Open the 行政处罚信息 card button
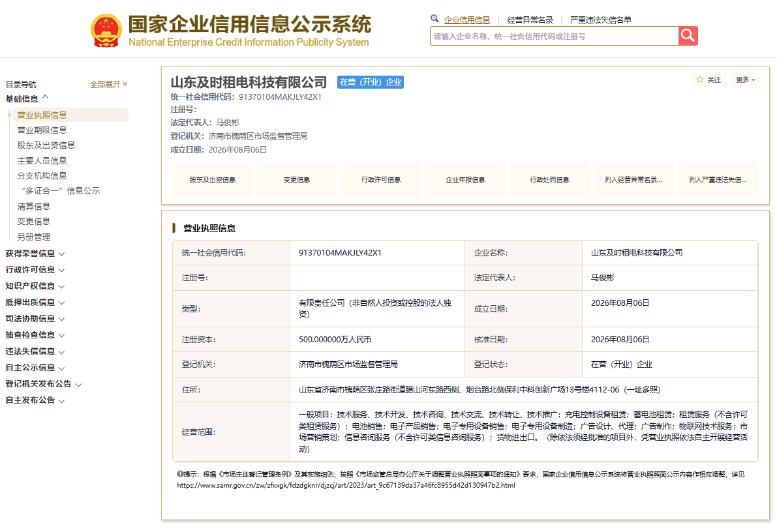 tap(549, 180)
